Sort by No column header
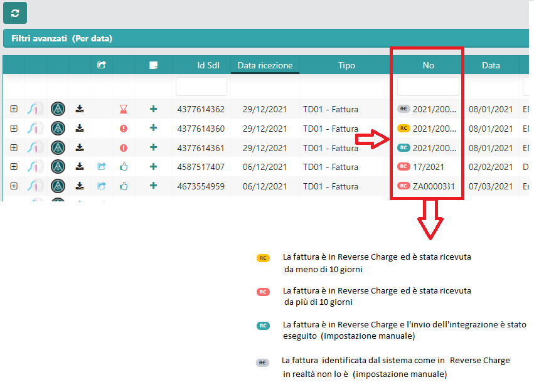534x392 pixels. point(428,65)
